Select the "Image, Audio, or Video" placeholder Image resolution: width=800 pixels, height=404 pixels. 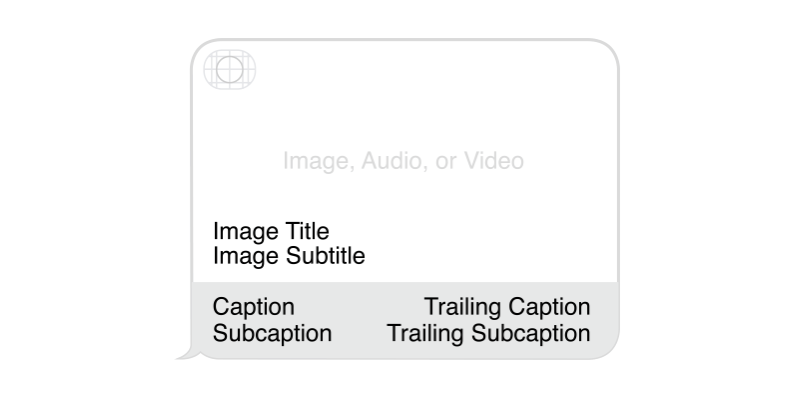click(403, 161)
